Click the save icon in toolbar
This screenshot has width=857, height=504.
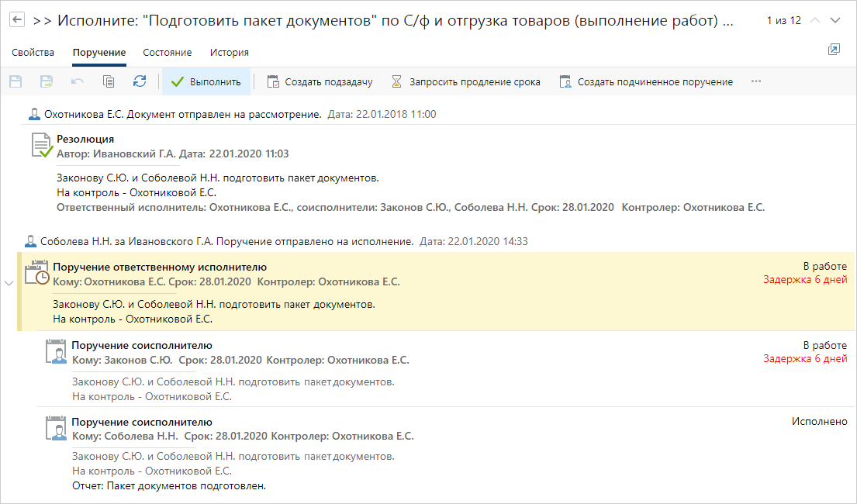point(16,81)
